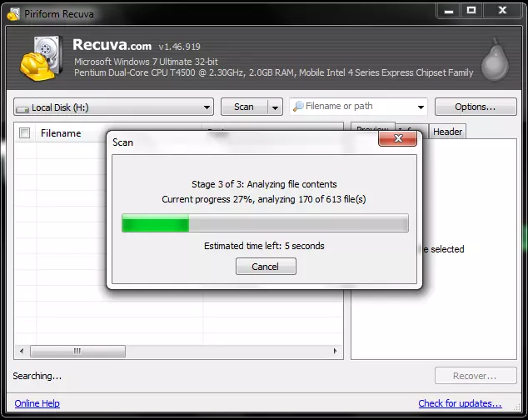
Task: Minimize the Piriform Recuva window
Action: tap(449, 11)
